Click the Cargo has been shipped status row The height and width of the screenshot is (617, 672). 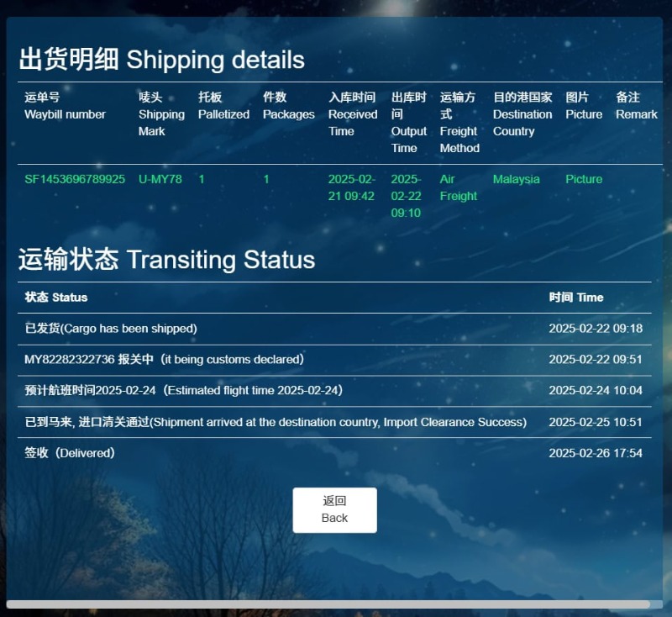[111, 329]
